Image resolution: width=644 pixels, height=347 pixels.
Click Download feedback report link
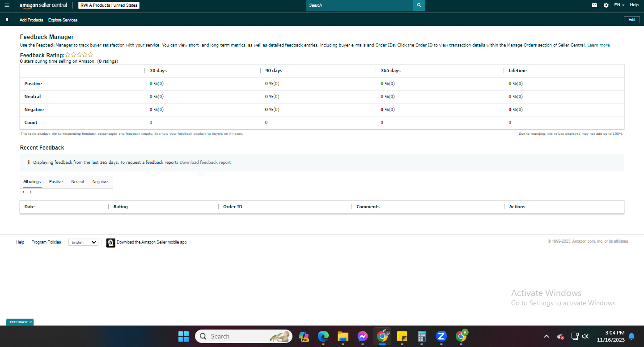point(205,163)
